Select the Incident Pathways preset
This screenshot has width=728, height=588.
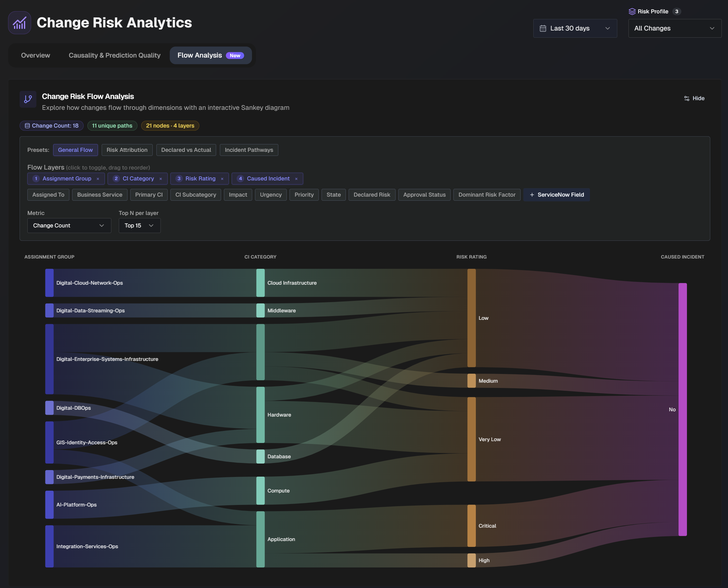(x=249, y=150)
